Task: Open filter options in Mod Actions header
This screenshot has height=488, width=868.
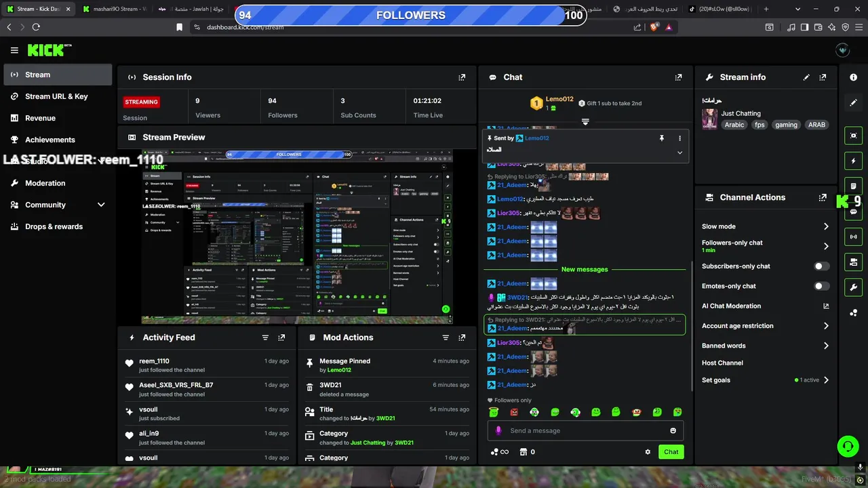Action: (446, 338)
